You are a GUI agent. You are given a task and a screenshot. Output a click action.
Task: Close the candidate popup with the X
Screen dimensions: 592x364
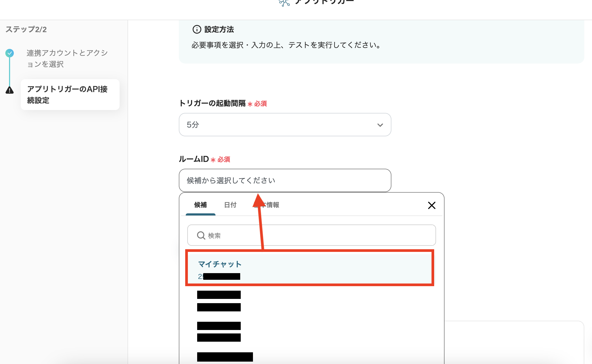pyautogui.click(x=432, y=205)
